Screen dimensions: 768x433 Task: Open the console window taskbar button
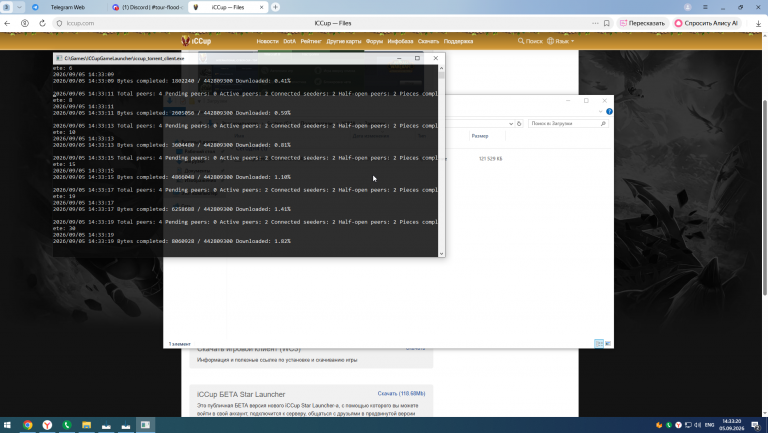click(145, 425)
